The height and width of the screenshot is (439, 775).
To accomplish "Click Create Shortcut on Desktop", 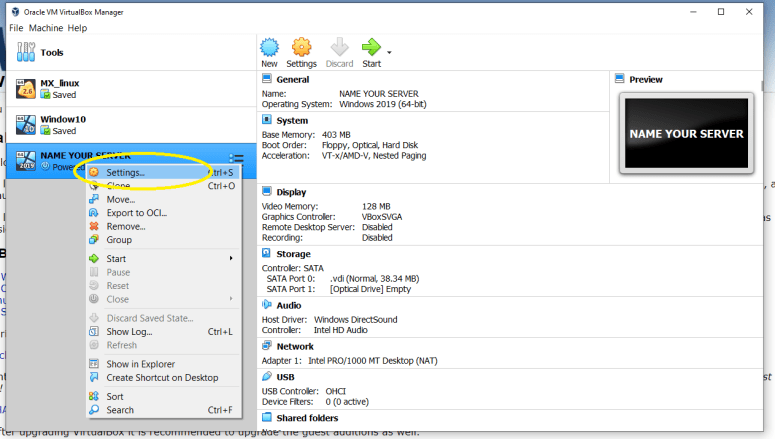I will coord(162,378).
